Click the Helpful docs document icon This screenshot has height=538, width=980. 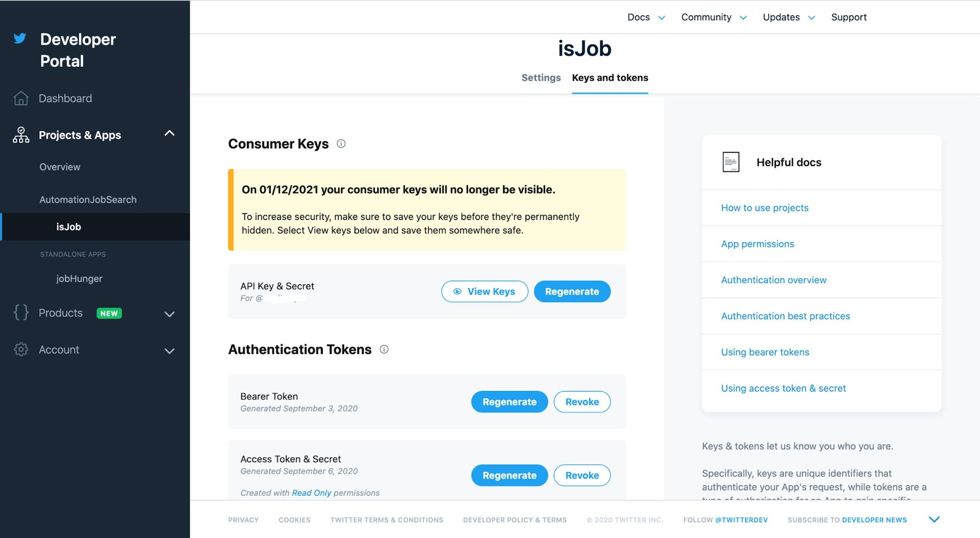pos(731,162)
